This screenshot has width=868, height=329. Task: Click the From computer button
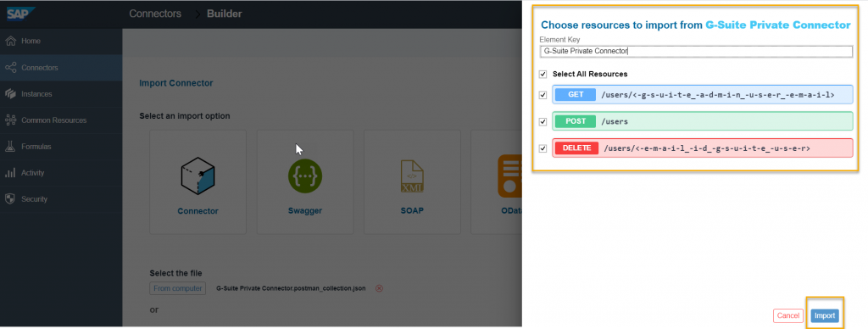(178, 288)
